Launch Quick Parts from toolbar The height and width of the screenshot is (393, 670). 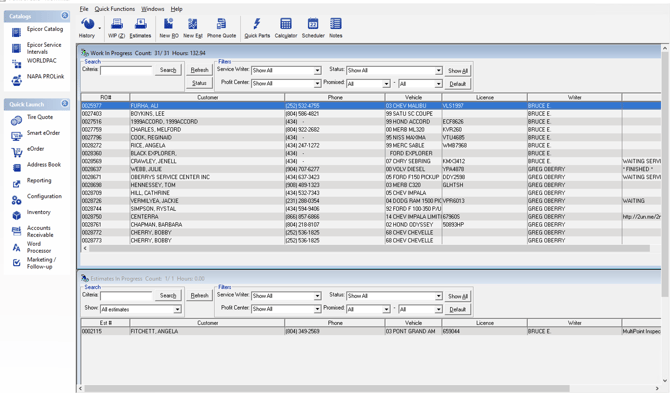[x=257, y=28]
